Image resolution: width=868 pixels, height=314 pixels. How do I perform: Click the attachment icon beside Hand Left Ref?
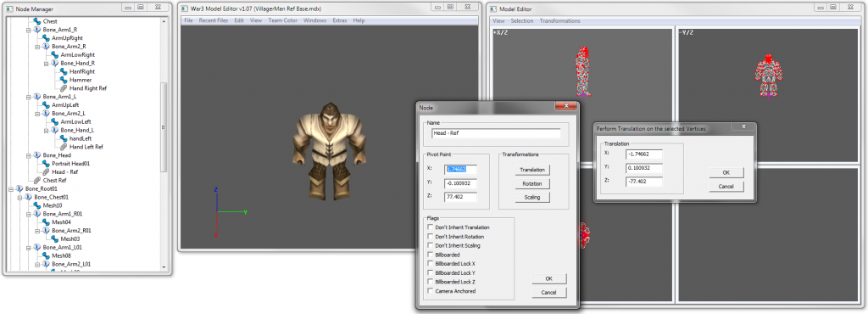64,147
